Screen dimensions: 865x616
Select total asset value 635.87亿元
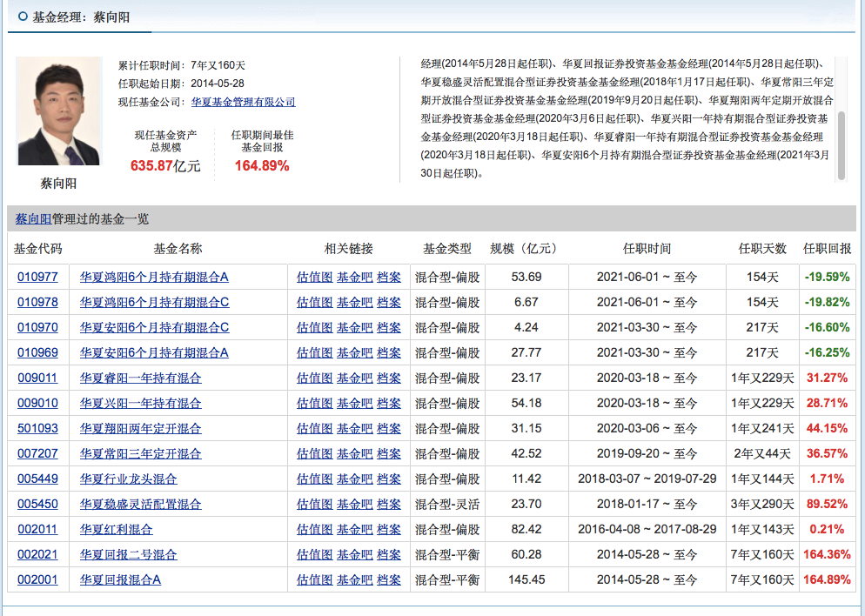[x=165, y=166]
